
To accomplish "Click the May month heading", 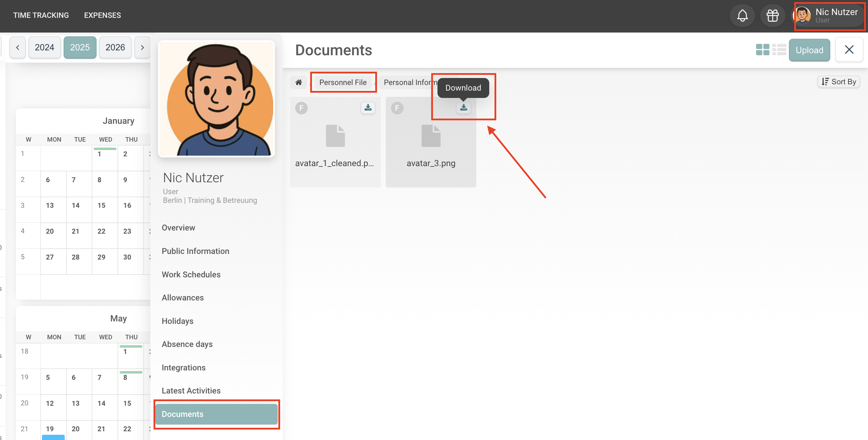I will coord(119,319).
